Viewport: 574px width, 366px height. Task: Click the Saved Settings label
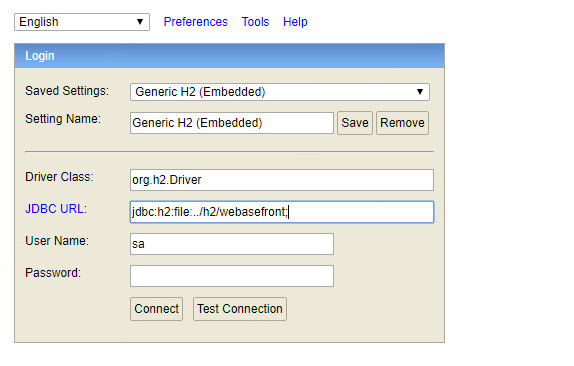click(67, 91)
